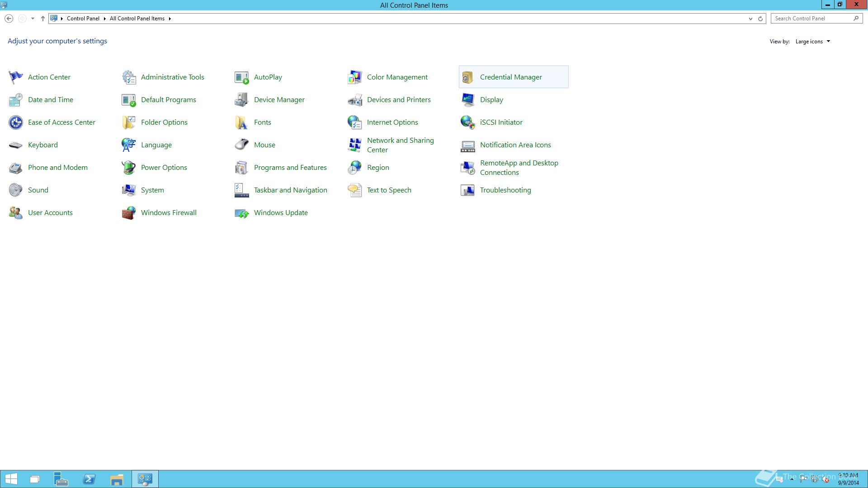This screenshot has height=488, width=868.
Task: Click the User Accounts link
Action: click(x=50, y=213)
